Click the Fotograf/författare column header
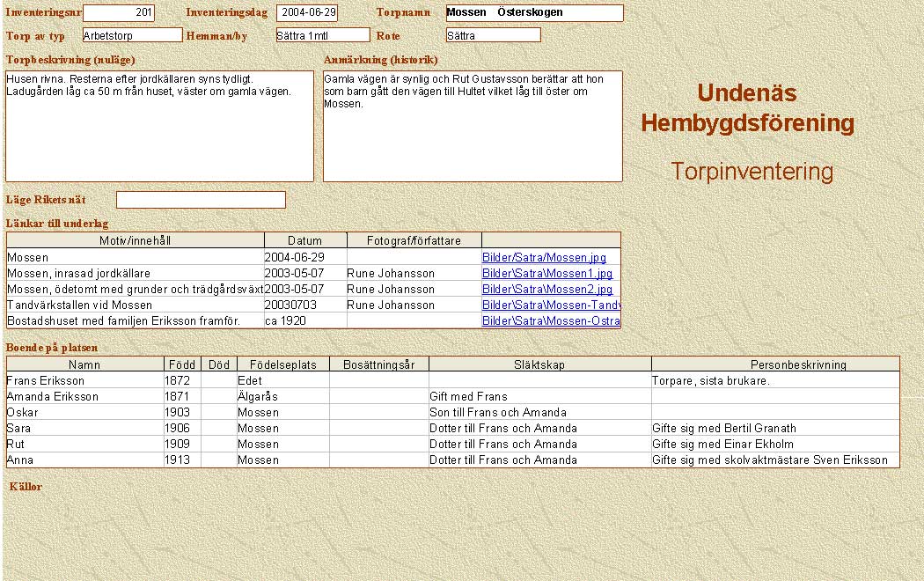The image size is (924, 581). pos(414,240)
